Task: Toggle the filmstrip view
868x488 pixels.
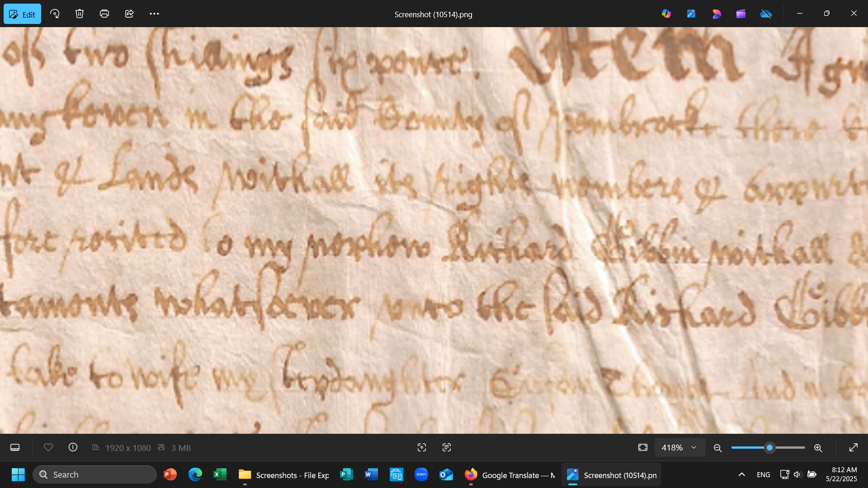Action: point(15,447)
